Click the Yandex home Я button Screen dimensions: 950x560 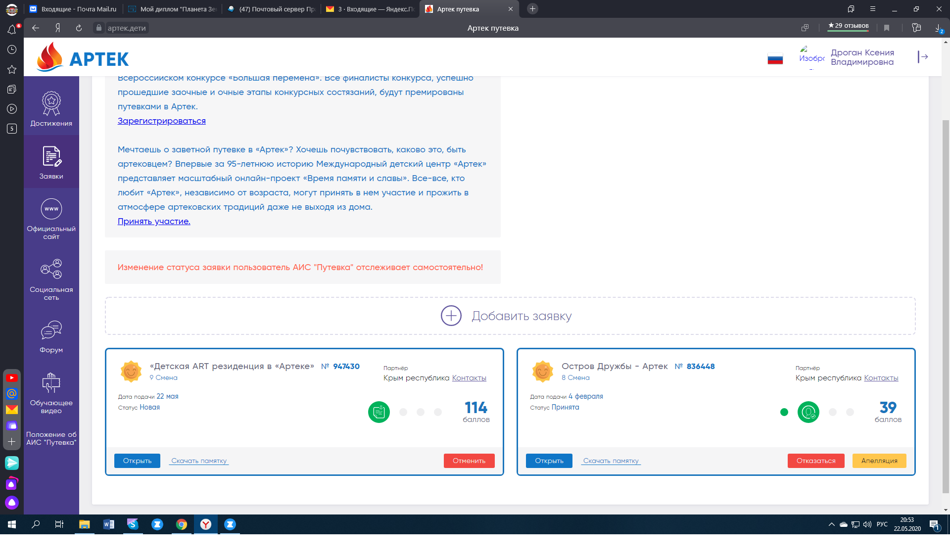[x=57, y=28]
